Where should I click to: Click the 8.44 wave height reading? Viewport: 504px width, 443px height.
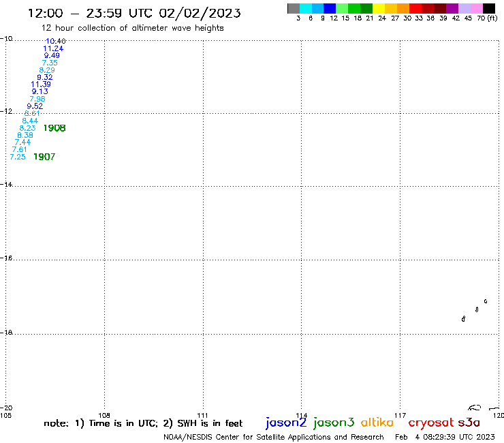(30, 121)
